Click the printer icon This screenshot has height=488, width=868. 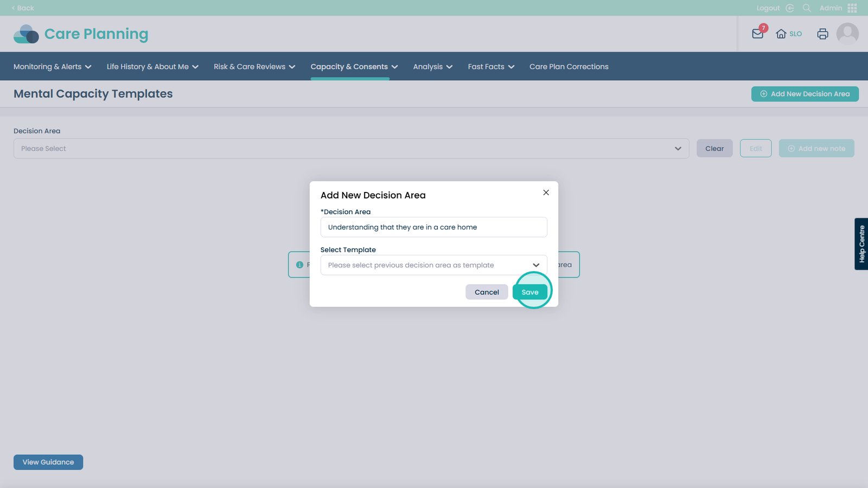822,34
